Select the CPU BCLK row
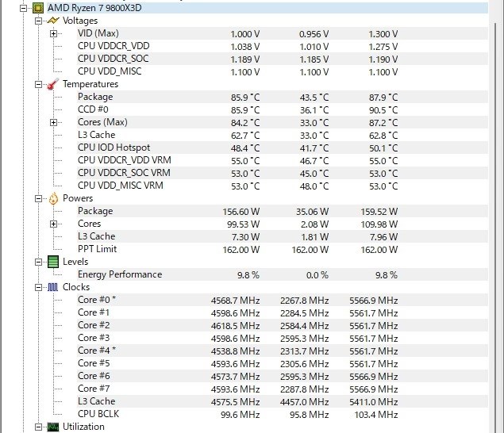 pyautogui.click(x=283, y=414)
